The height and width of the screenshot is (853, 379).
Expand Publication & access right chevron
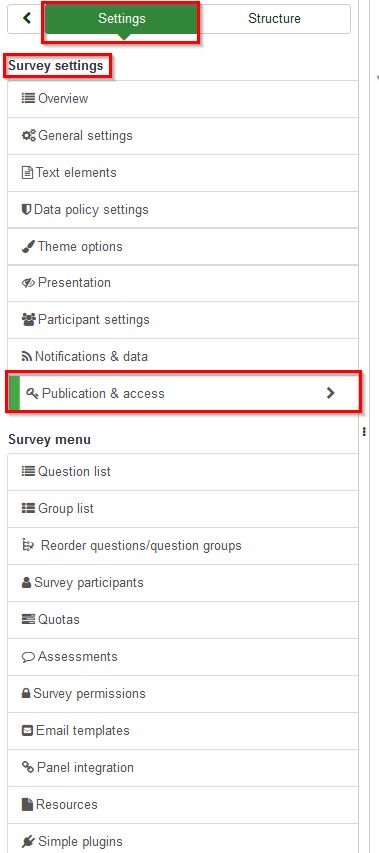coord(330,393)
